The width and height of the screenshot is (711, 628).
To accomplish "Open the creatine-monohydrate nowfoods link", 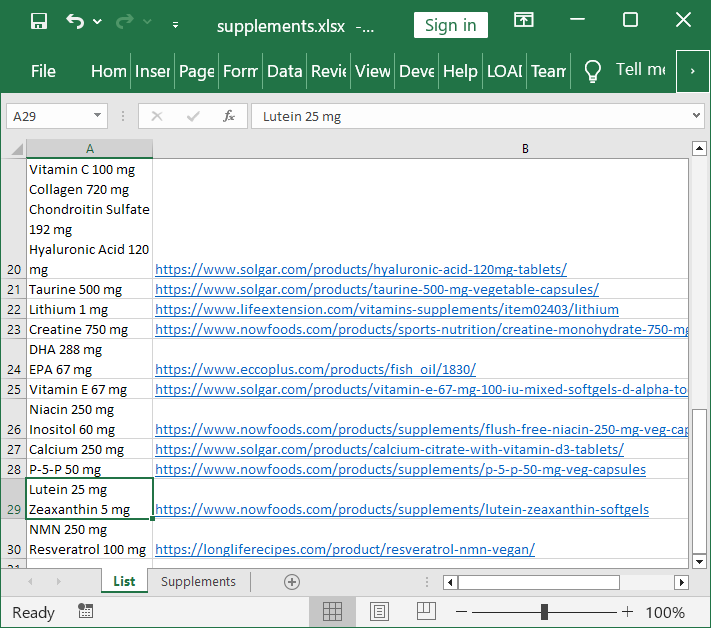I will (422, 329).
